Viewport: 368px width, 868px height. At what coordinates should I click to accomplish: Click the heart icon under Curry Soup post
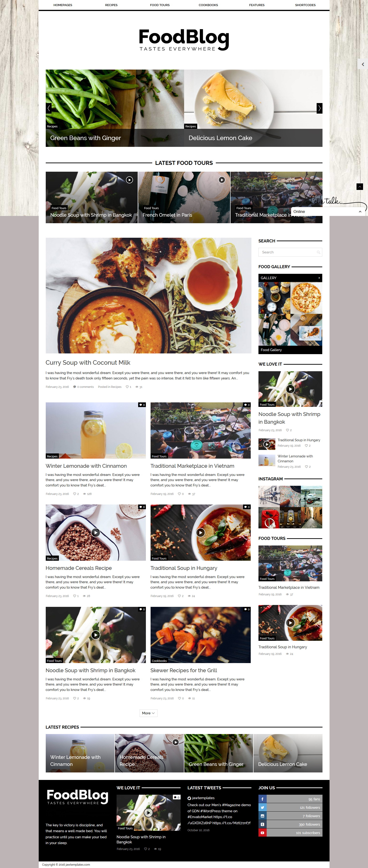[127, 387]
